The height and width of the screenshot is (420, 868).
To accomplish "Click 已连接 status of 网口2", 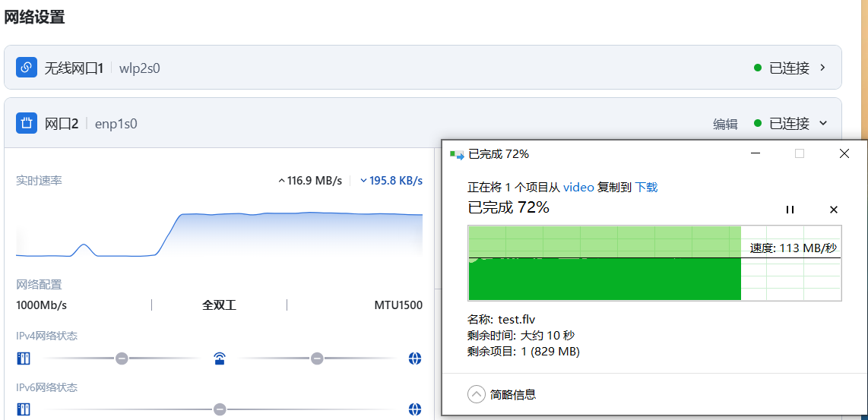I will (790, 123).
